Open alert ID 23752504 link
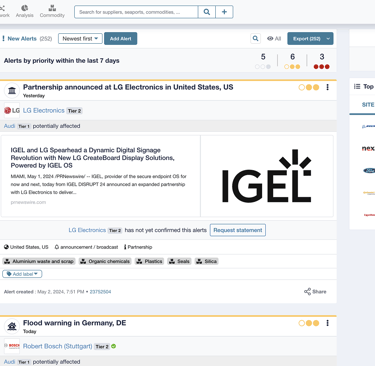Image resolution: width=375 pixels, height=366 pixels. click(x=100, y=292)
